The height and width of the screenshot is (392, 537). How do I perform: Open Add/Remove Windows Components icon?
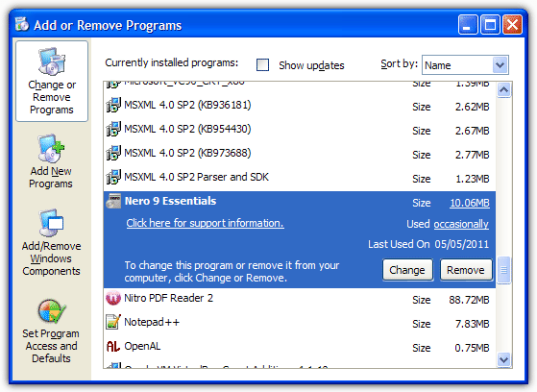point(51,223)
